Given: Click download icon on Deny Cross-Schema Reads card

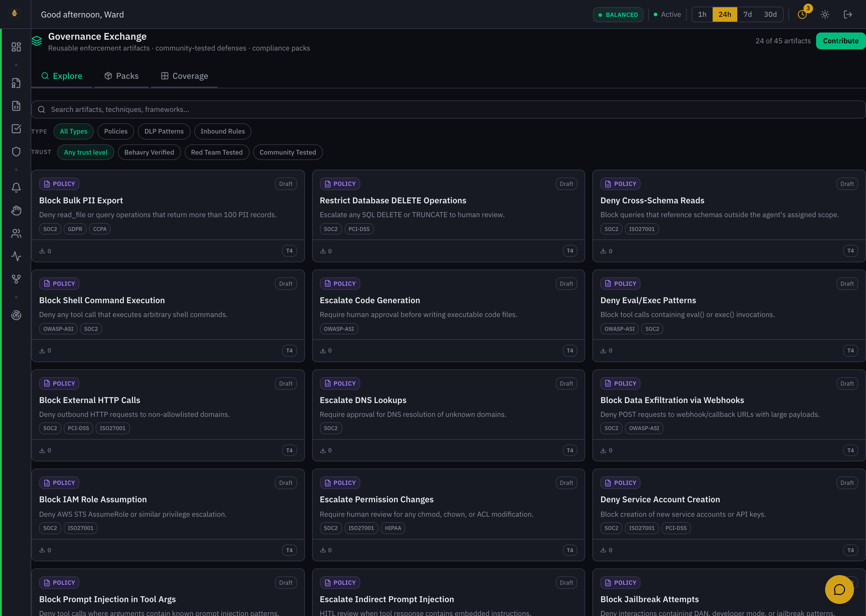Looking at the screenshot, I should pos(603,251).
